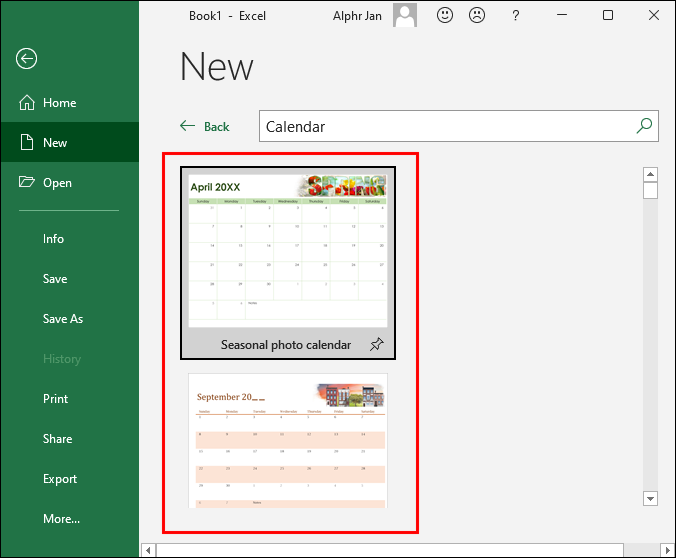This screenshot has height=558, width=676.
Task: Click the horizontal scrollbar left arrow
Action: 148,550
